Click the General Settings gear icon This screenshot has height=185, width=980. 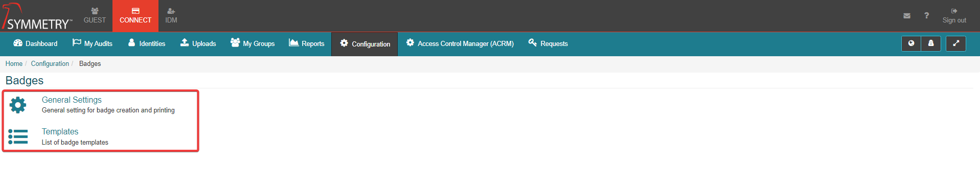tap(18, 105)
